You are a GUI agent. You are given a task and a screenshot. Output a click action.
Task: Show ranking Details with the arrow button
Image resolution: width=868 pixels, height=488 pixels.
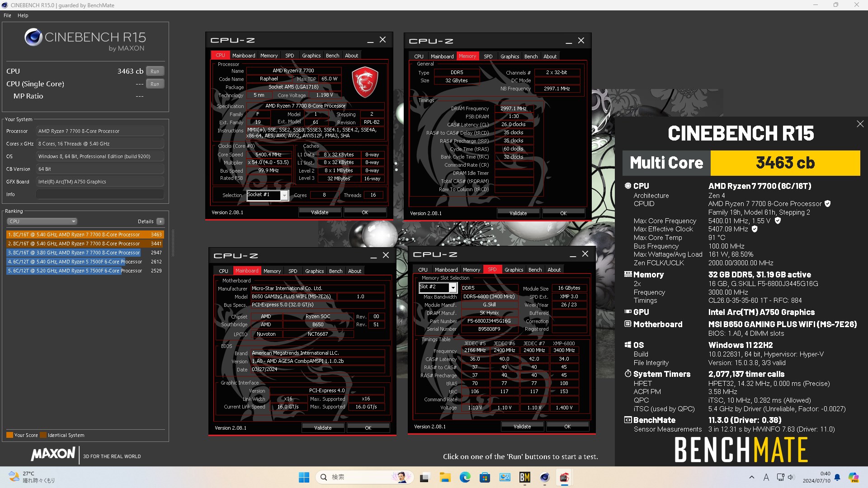coord(160,221)
